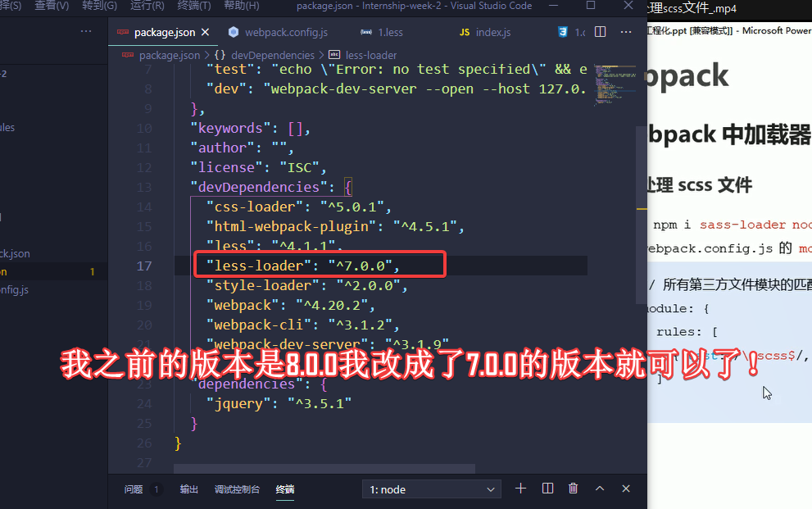Click sass-loader text in the PowerPoint slide

(x=742, y=225)
